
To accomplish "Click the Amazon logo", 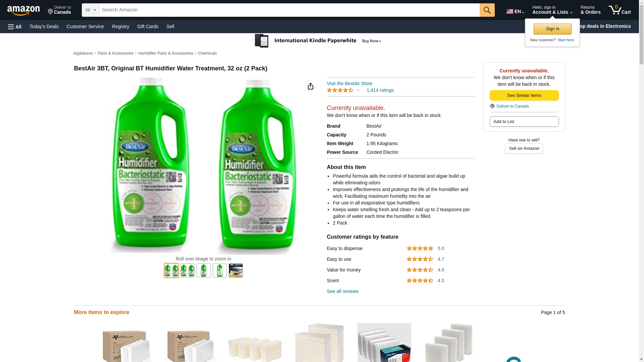I will [23, 10].
